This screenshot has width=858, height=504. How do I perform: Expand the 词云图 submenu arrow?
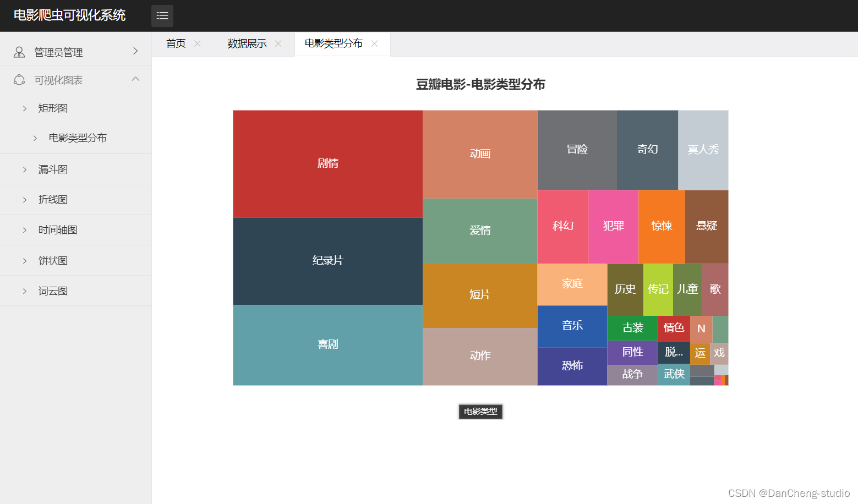(24, 291)
